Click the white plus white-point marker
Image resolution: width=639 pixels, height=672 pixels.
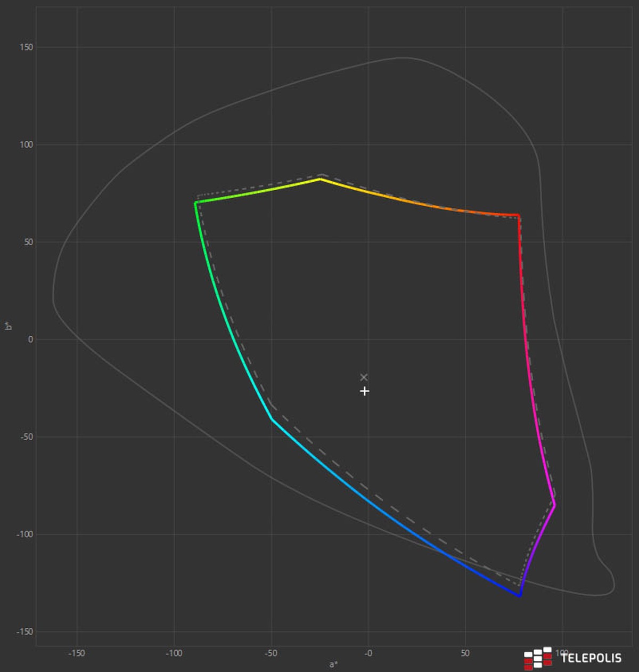(364, 391)
